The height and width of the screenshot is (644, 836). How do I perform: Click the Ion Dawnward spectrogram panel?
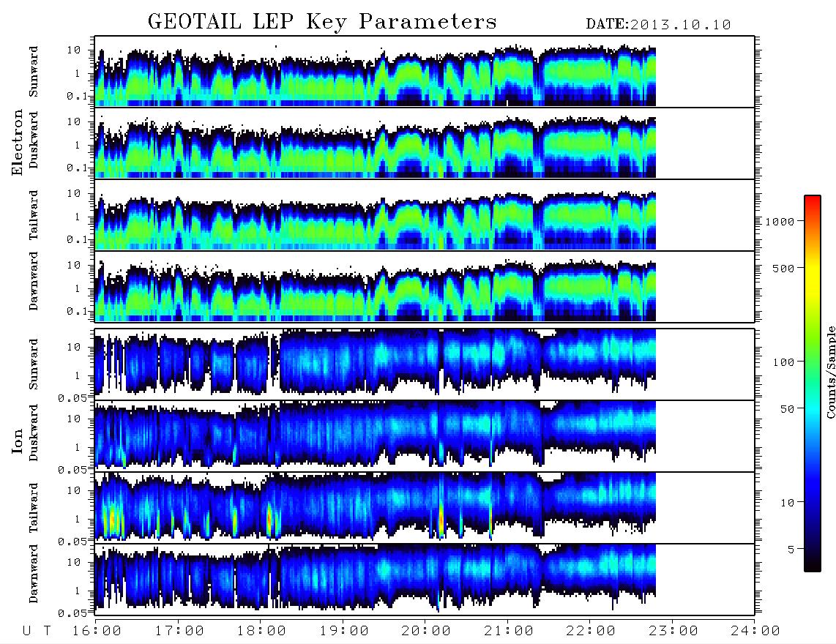(425, 580)
